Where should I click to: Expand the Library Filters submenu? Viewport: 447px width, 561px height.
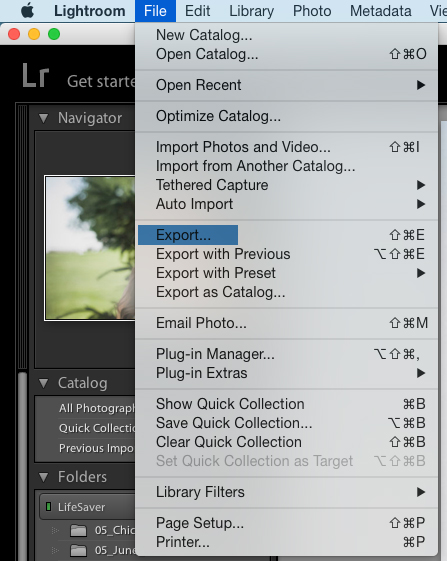(x=286, y=492)
